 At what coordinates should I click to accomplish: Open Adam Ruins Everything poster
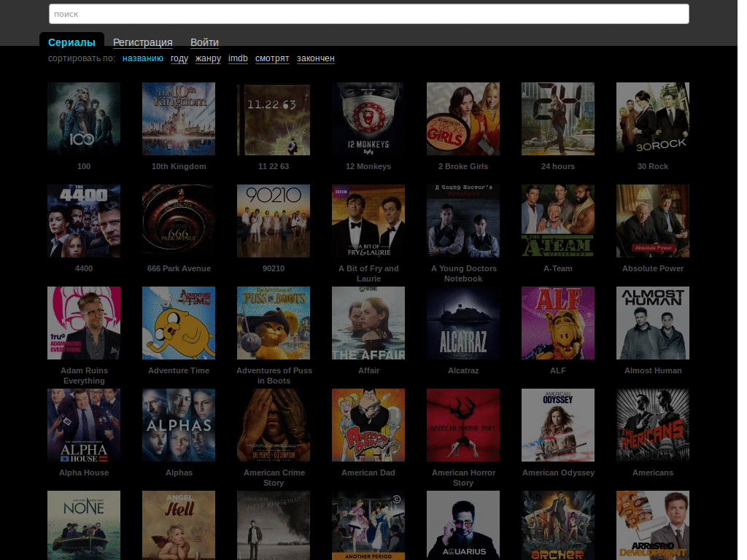coord(84,323)
